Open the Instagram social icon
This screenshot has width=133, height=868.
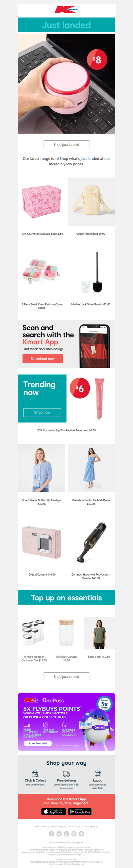(x=74, y=834)
